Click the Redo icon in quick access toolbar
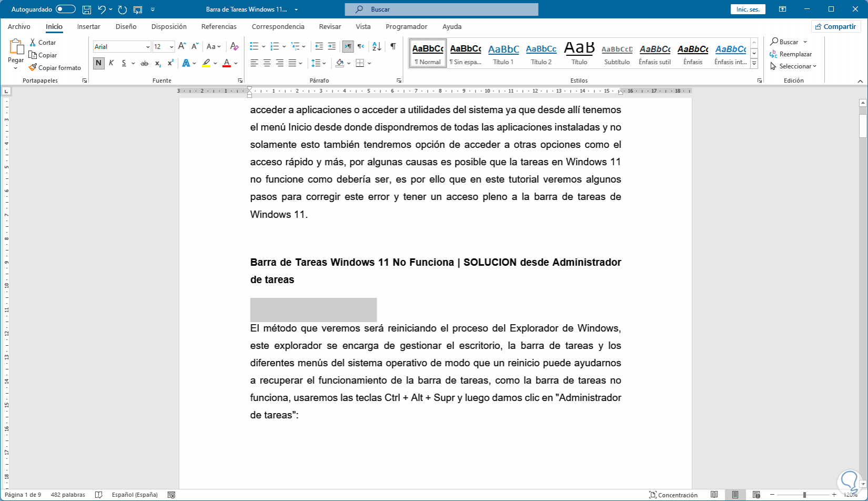Viewport: 868px width, 501px height. 123,9
